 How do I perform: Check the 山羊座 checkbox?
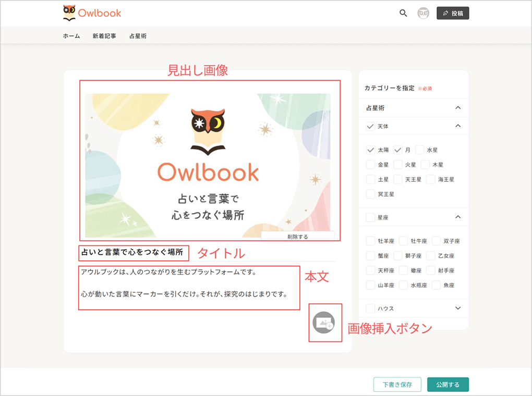coord(370,285)
